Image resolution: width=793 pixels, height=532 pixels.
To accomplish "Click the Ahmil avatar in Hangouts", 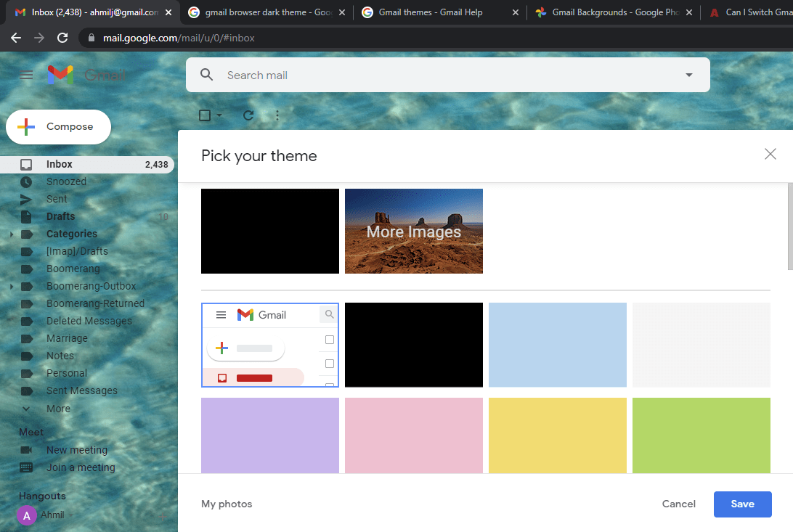I will click(27, 515).
